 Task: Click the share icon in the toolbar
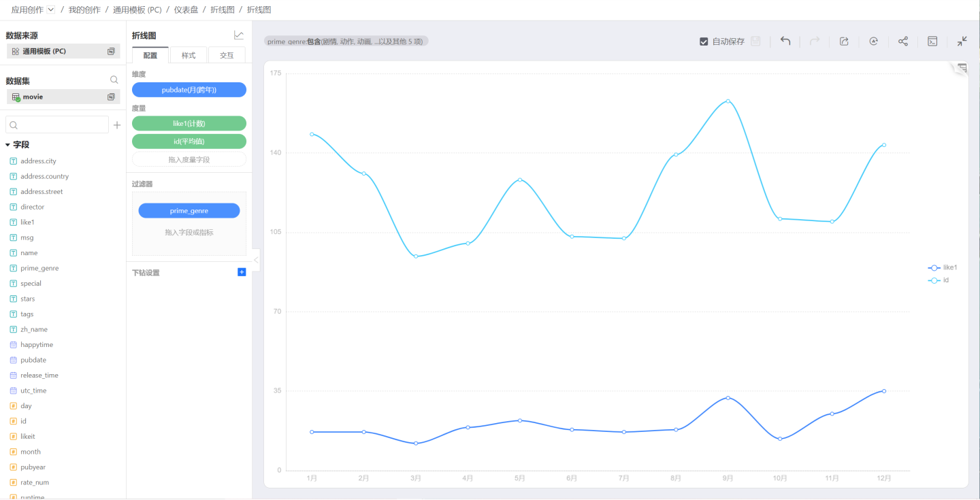[903, 41]
